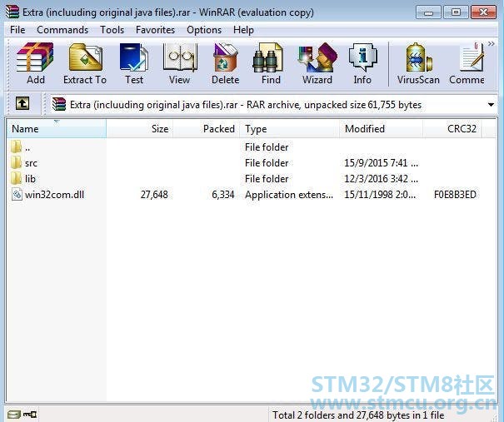Sort by Name column header
504x422 pixels.
coord(57,128)
